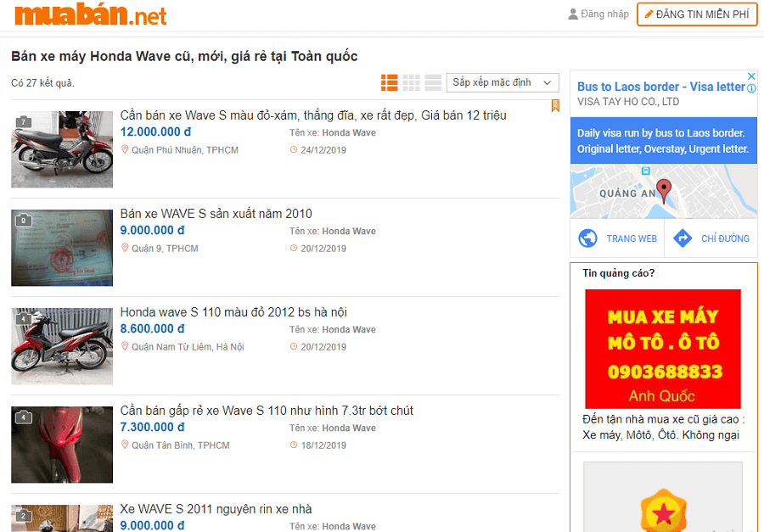This screenshot has width=764, height=532.
Task: Click the star badge ad image
Action: 663,497
